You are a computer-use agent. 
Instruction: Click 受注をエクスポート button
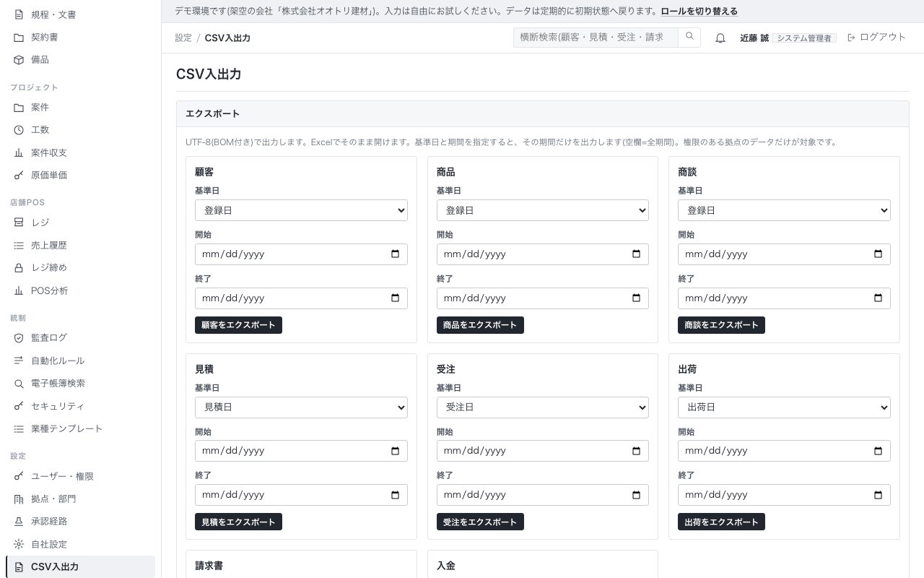click(480, 522)
